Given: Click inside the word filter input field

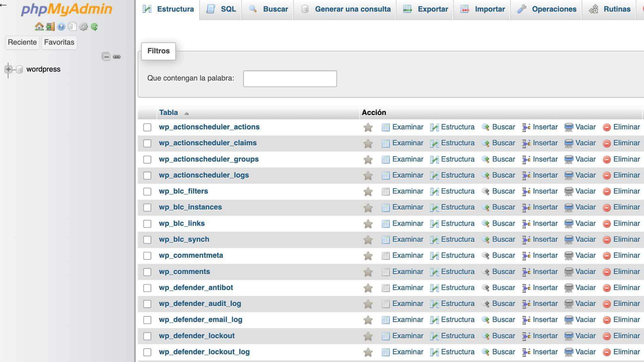Looking at the screenshot, I should click(290, 78).
